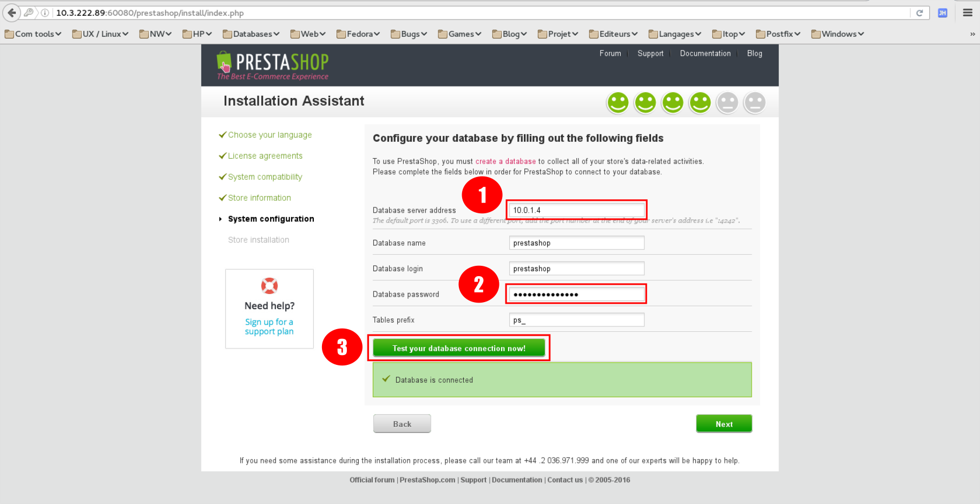Click the Need help? heading
This screenshot has height=504, width=980.
269,306
